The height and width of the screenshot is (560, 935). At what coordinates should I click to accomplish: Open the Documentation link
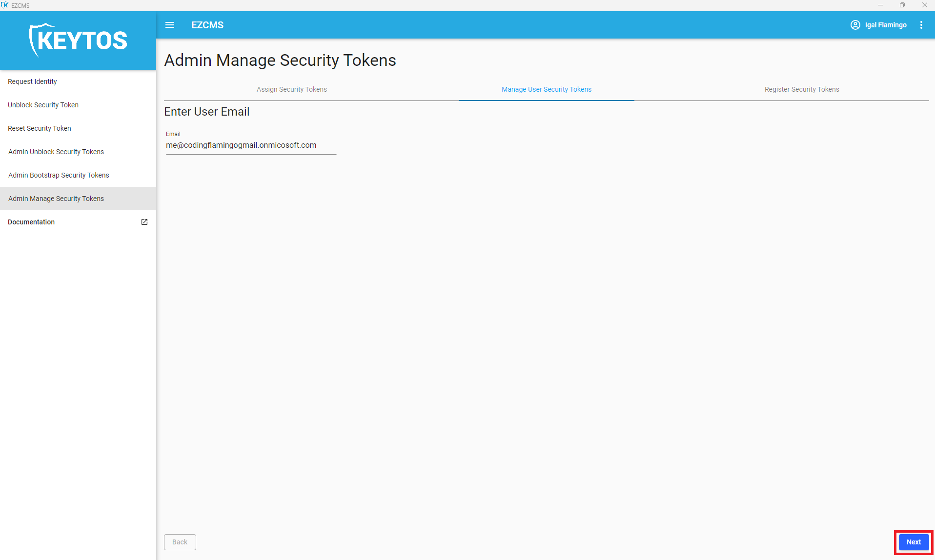[78, 222]
